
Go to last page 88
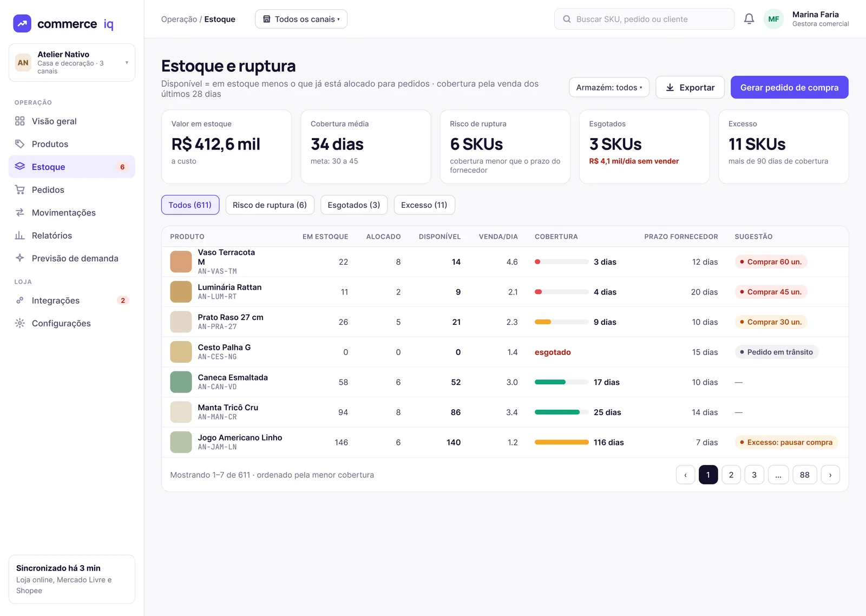[805, 475]
